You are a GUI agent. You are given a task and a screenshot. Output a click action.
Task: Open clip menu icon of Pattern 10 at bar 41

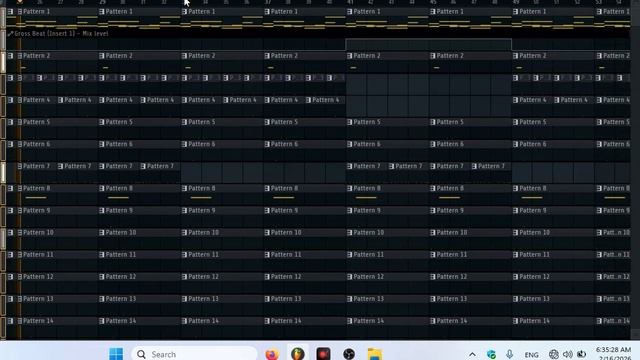point(350,233)
